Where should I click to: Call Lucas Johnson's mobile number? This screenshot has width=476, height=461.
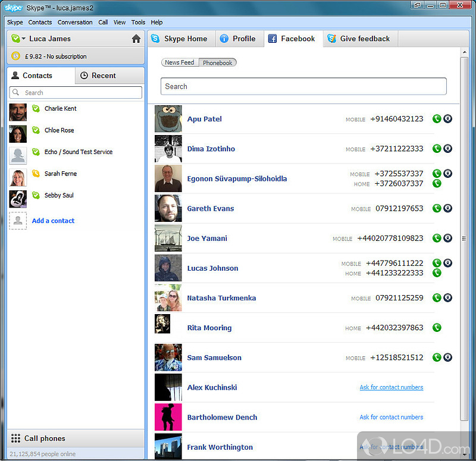pyautogui.click(x=437, y=263)
